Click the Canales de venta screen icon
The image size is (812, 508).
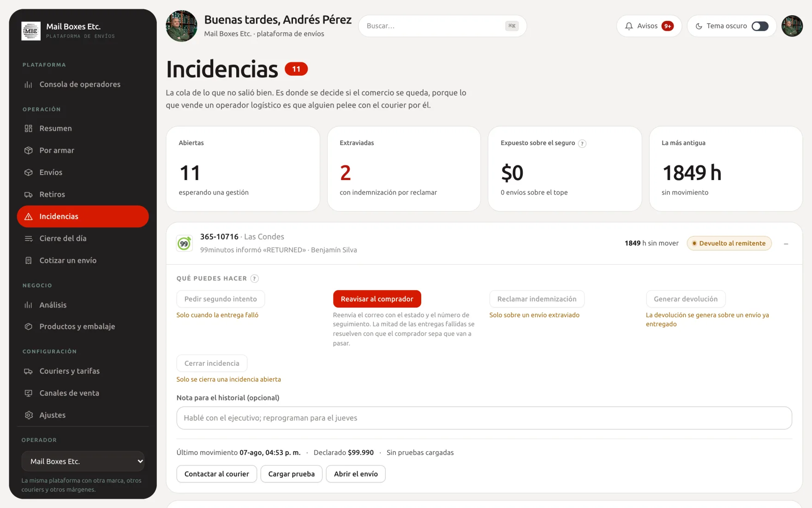coord(29,393)
